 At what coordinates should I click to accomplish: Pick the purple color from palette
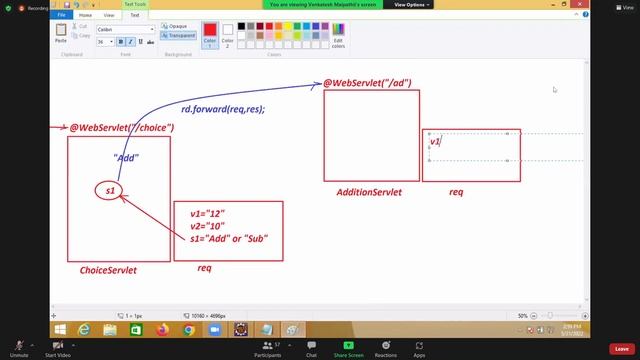325,26
